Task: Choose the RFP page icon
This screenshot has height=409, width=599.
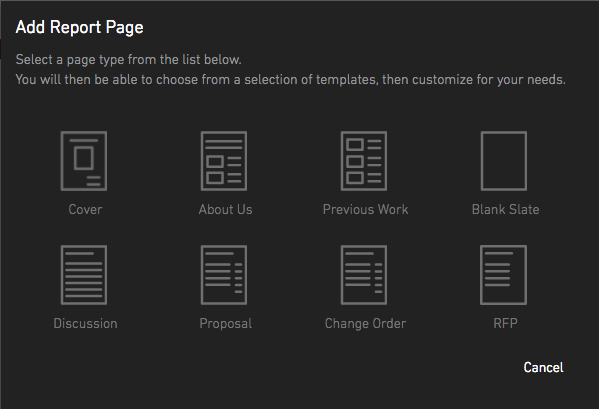Action: 503,275
